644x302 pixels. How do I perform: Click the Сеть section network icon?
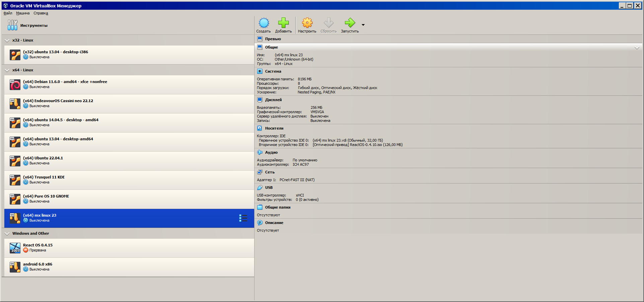click(x=260, y=172)
